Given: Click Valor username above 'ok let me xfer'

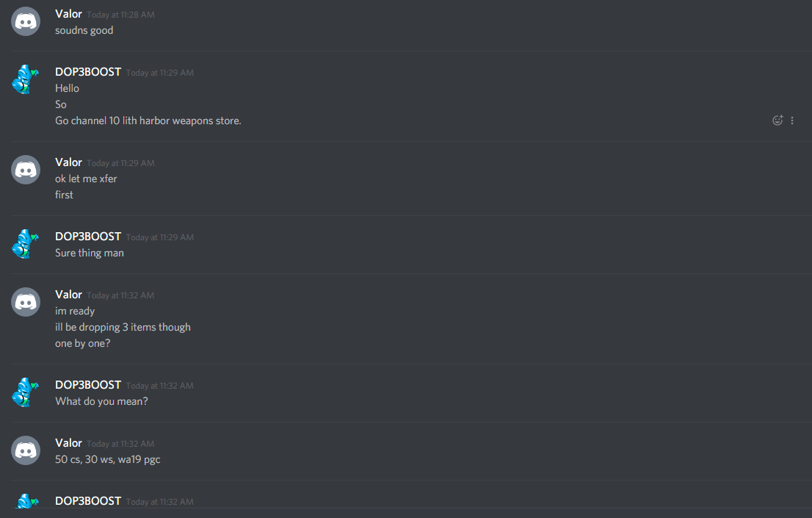Looking at the screenshot, I should click(68, 162).
